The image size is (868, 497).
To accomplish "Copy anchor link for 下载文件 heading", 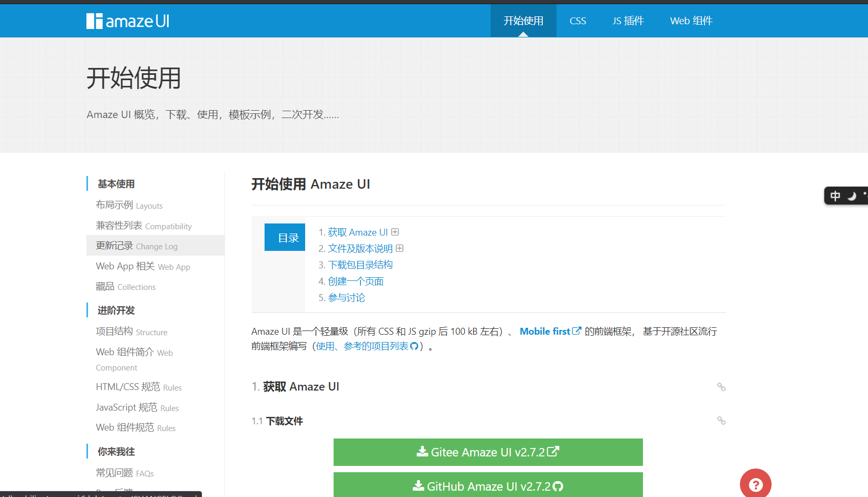I will [721, 421].
